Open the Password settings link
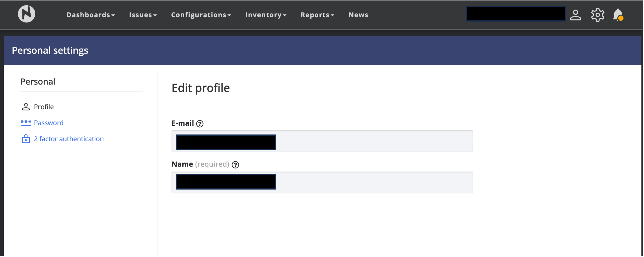 tap(49, 123)
